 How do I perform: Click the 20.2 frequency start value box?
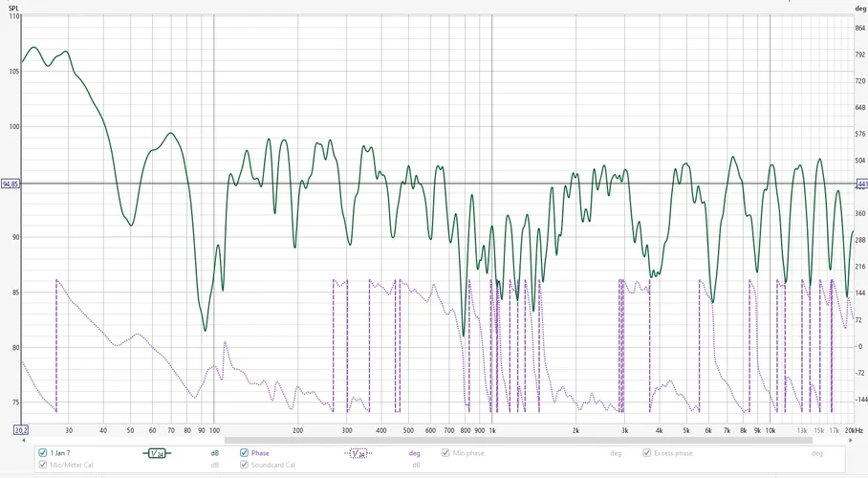pos(21,430)
